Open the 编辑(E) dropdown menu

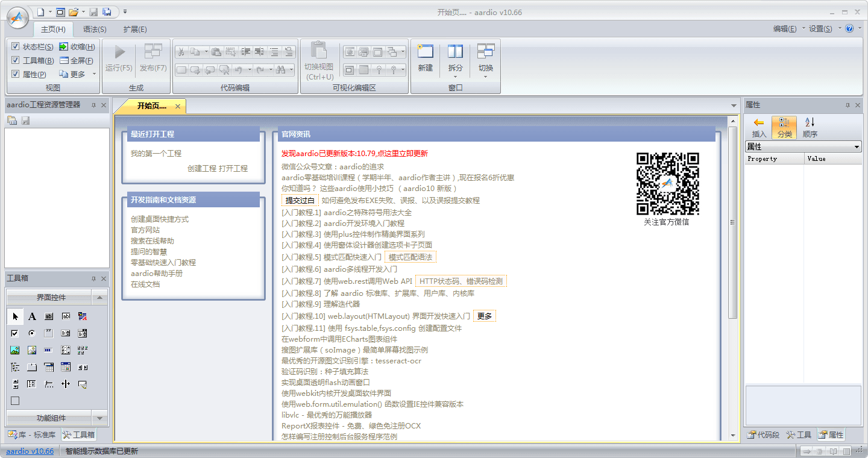(x=788, y=28)
